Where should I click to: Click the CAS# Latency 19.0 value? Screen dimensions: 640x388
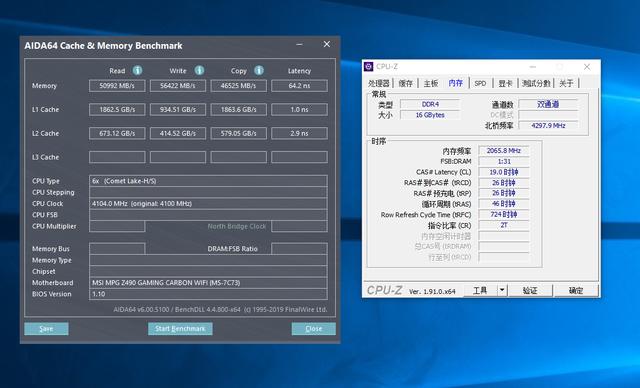[504, 172]
